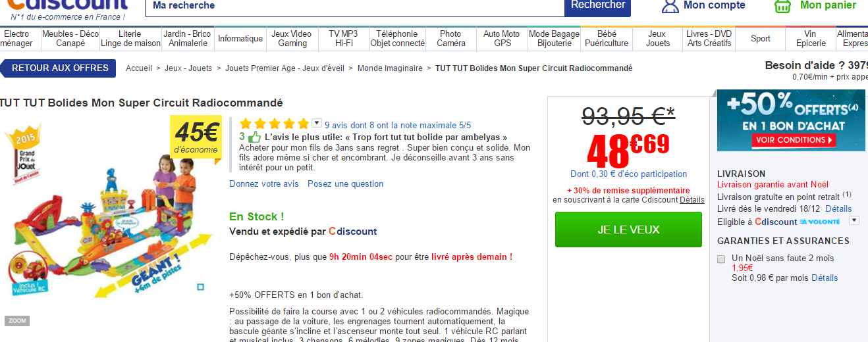Open the Mon compte user icon
Image resolution: width=868 pixels, height=342 pixels.
(670, 6)
